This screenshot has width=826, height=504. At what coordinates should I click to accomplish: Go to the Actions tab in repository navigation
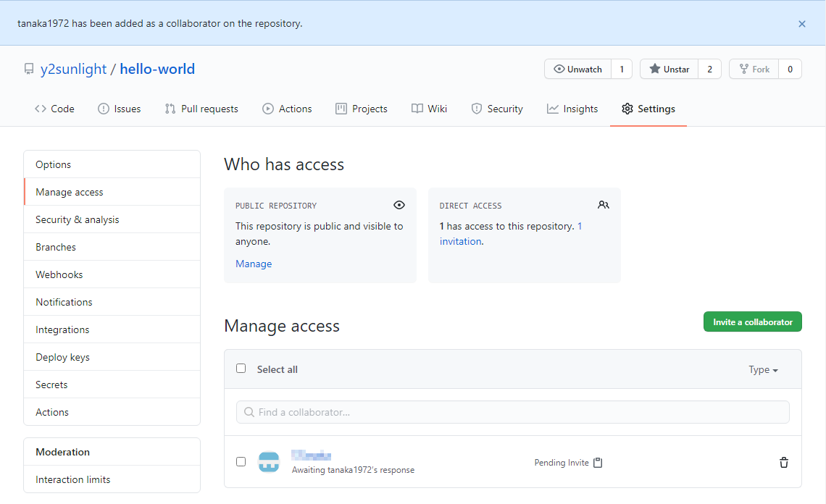287,109
